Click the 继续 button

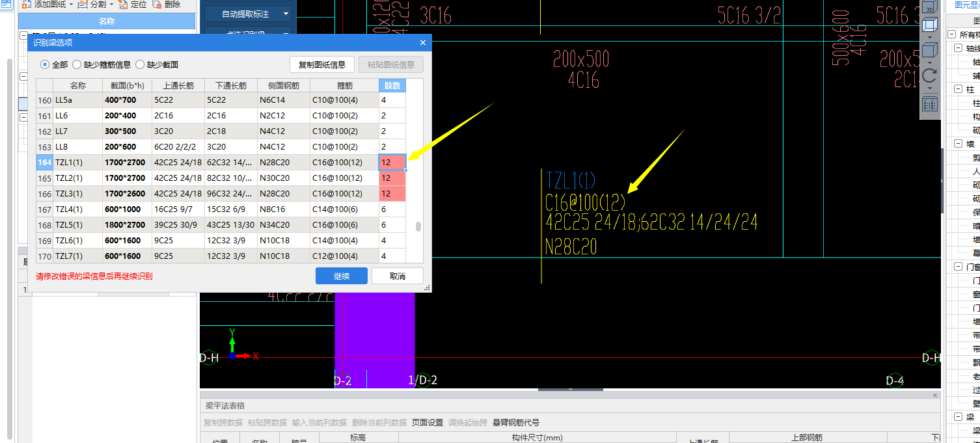342,276
